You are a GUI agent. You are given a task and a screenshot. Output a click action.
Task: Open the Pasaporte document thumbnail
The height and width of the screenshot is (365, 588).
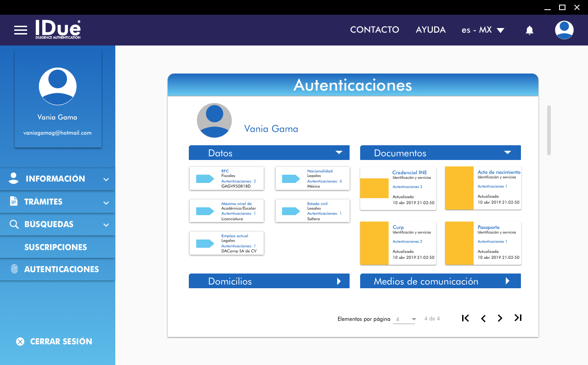(x=459, y=243)
